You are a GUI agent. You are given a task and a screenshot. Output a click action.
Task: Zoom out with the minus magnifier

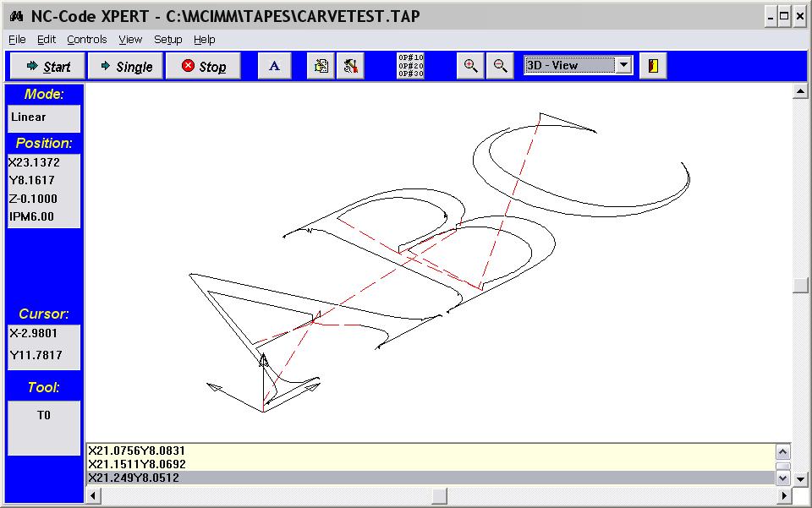(x=500, y=66)
